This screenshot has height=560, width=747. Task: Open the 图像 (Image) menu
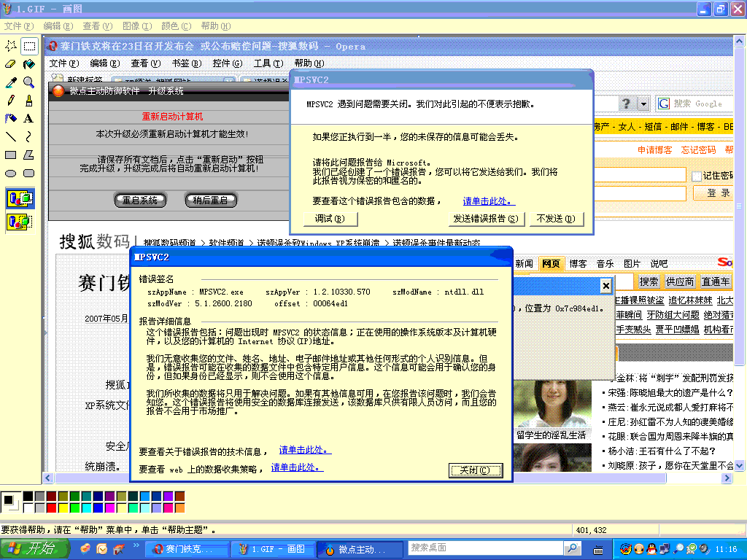pyautogui.click(x=137, y=26)
